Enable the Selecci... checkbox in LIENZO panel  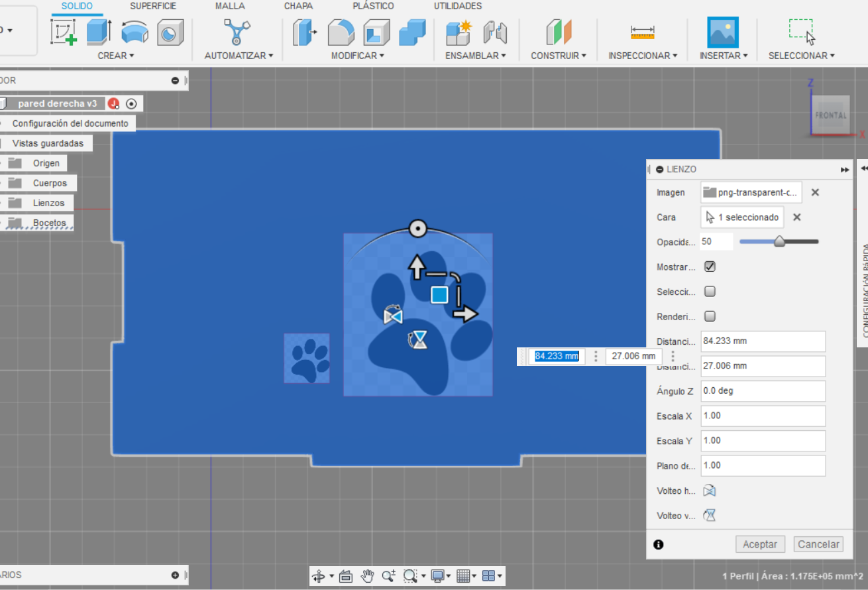pos(710,291)
